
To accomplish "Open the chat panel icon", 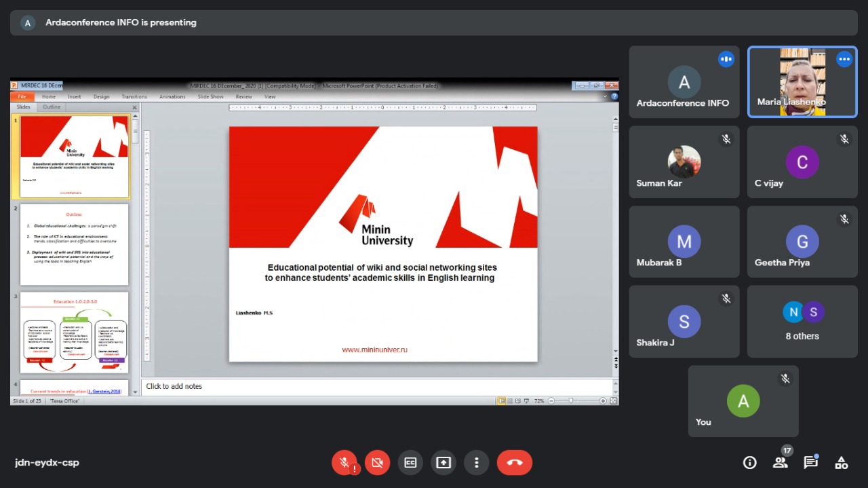I will coord(810,463).
